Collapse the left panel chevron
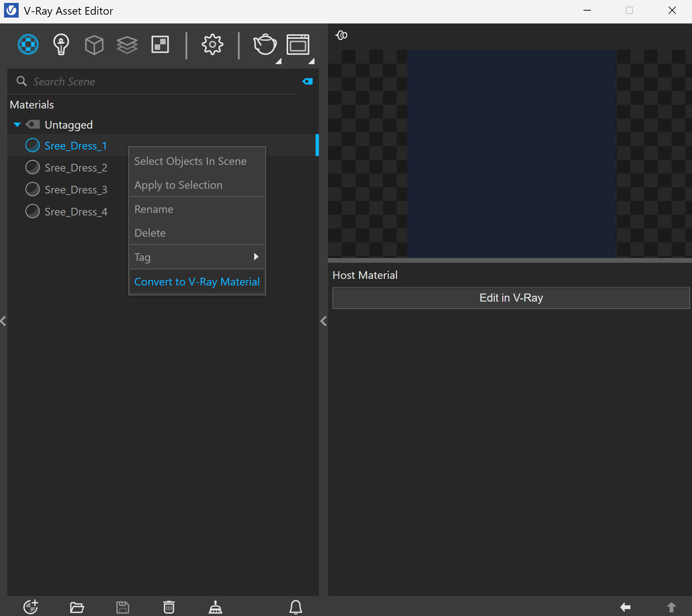This screenshot has height=616, width=692. 3,321
